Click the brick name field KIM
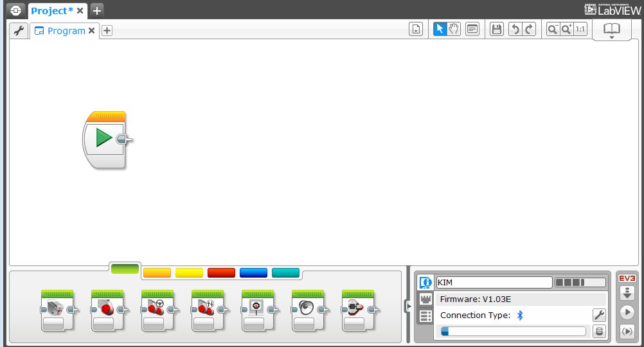644x347 pixels. tap(493, 282)
